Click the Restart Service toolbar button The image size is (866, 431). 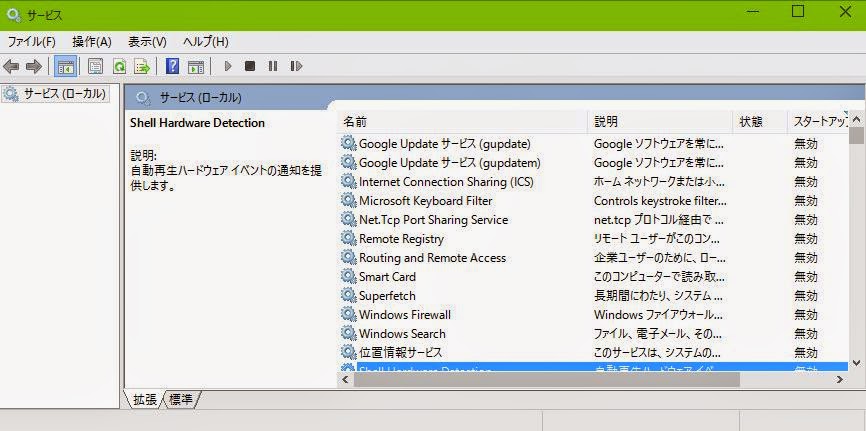tap(296, 66)
